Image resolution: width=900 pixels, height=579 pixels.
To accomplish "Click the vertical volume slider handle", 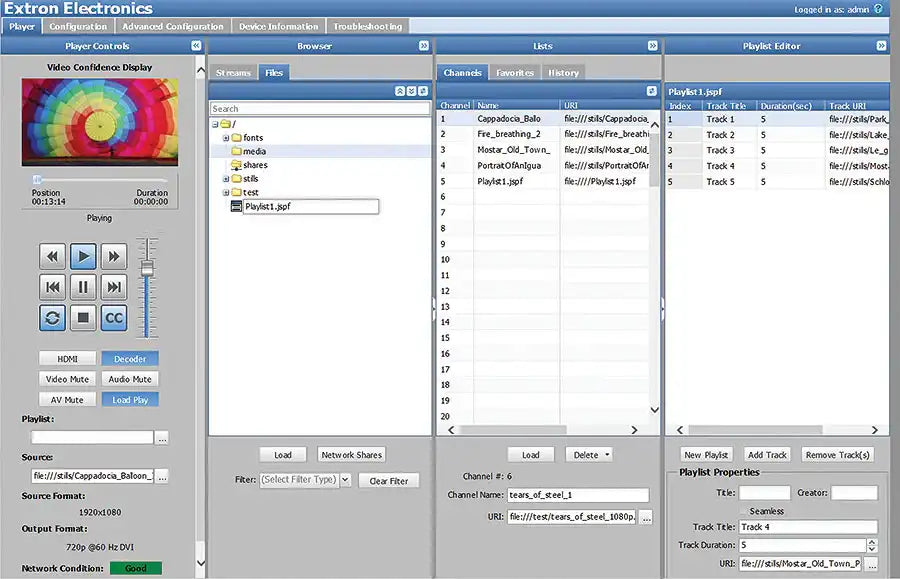I will coord(148,268).
